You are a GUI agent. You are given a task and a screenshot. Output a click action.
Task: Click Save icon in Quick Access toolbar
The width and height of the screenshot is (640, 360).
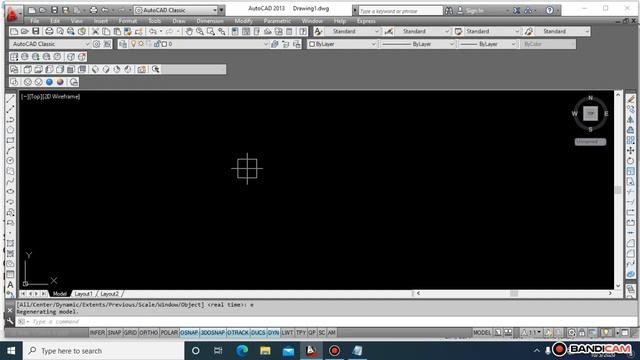(54, 10)
